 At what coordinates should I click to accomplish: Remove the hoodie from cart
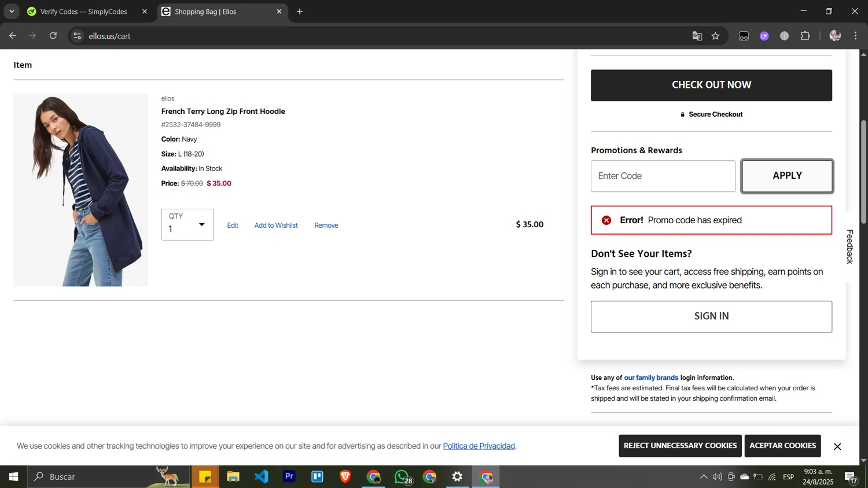coord(326,225)
